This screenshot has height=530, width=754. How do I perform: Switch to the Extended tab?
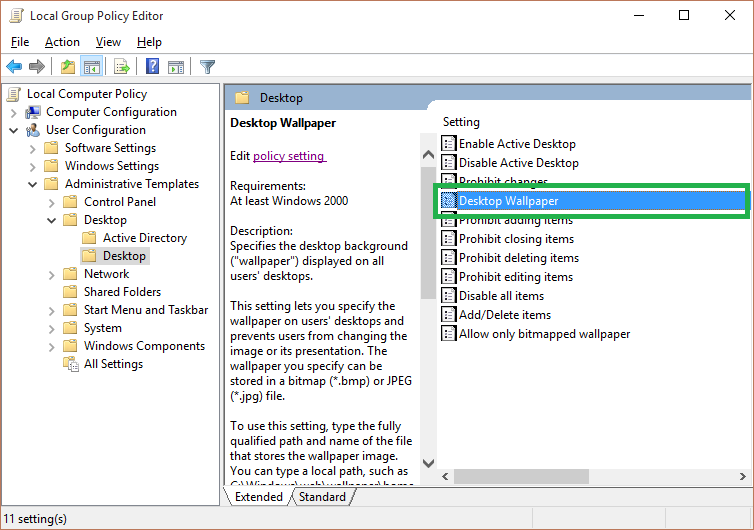click(259, 497)
